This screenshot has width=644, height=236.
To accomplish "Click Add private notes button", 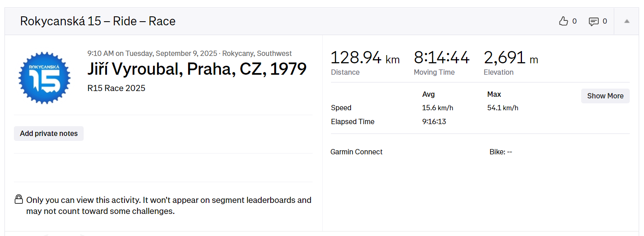I will pyautogui.click(x=49, y=134).
